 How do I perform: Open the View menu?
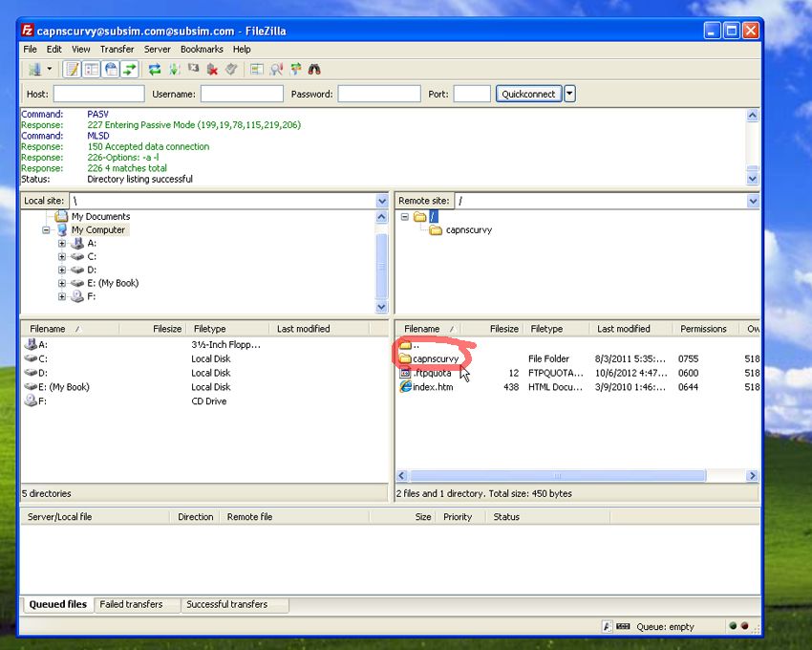pos(81,50)
